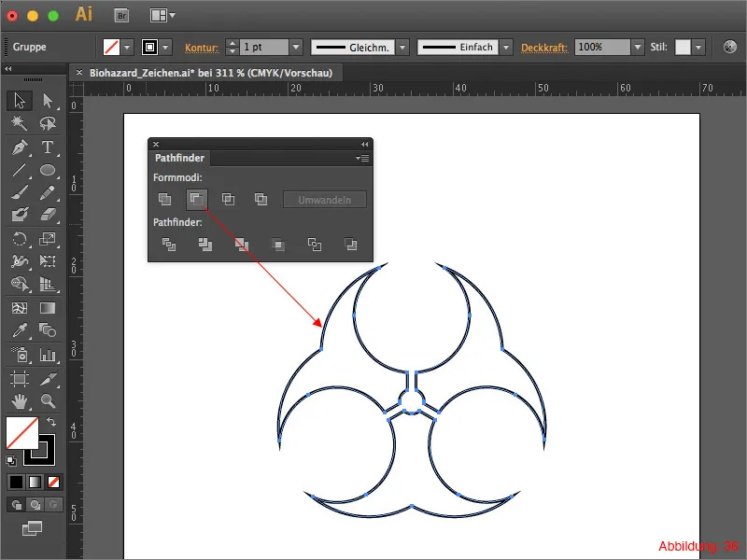Click Merge pathfinder button
This screenshot has height=560, width=747.
[242, 245]
